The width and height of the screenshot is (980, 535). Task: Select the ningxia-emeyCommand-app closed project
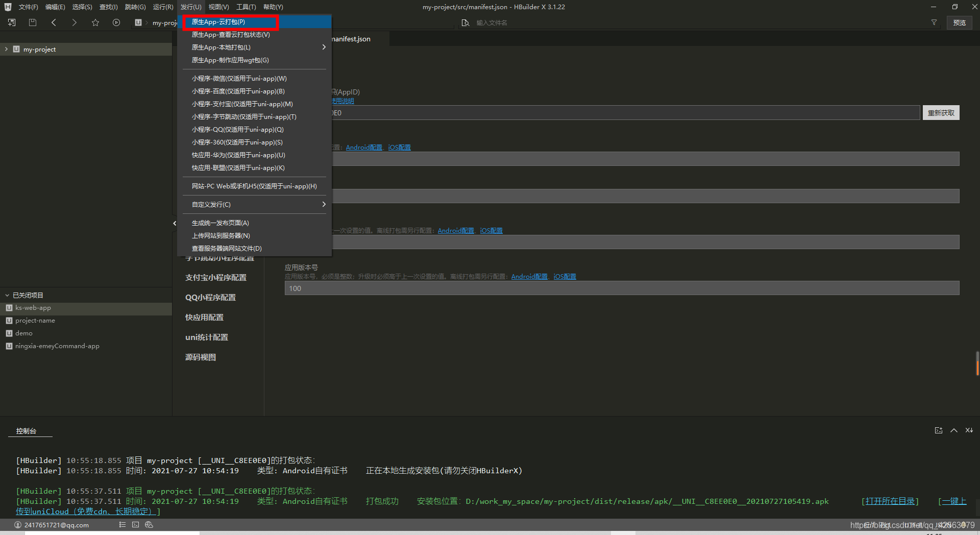pos(86,346)
